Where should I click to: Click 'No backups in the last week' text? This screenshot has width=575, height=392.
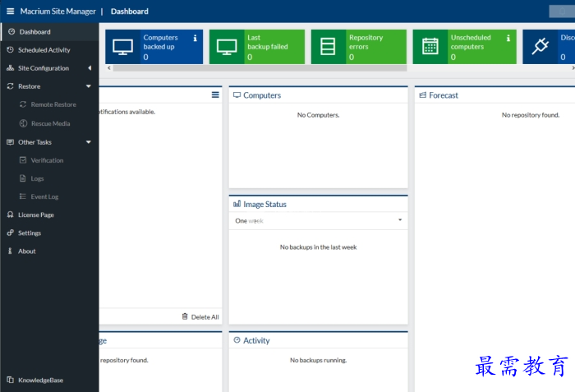[x=319, y=247]
